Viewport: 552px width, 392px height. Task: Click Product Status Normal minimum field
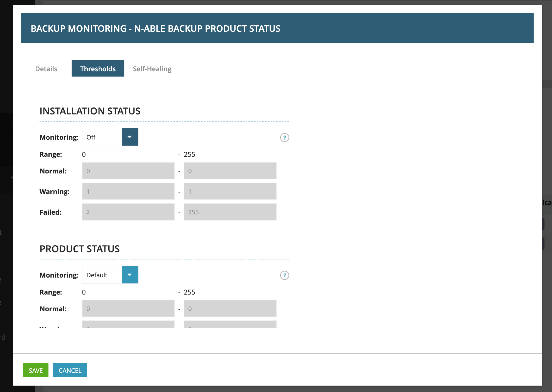tap(128, 308)
